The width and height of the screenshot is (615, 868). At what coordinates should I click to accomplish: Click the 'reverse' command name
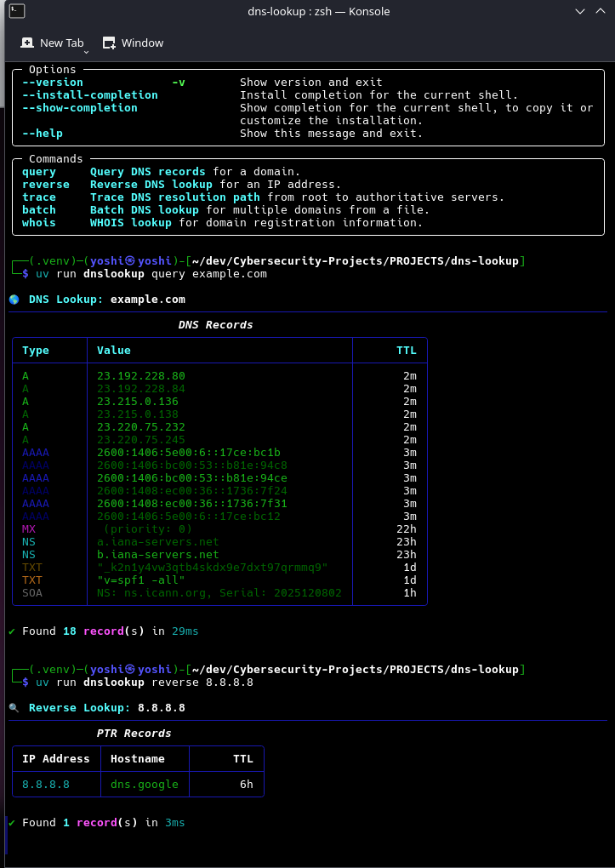pos(46,185)
